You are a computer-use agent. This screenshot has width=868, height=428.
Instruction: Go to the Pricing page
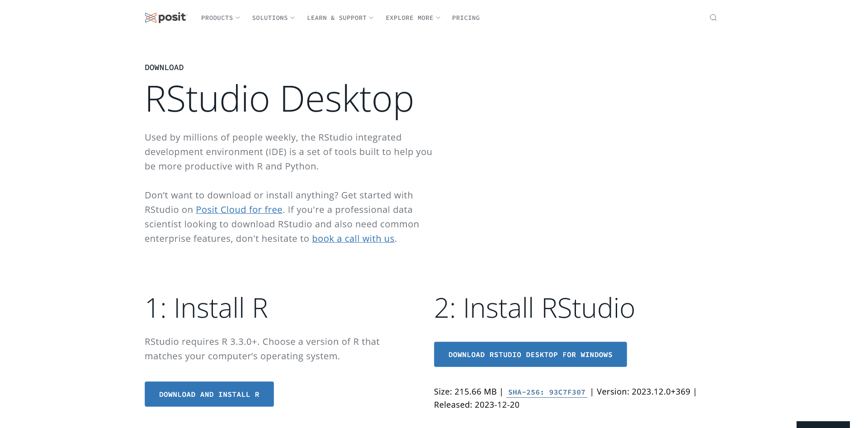click(466, 18)
